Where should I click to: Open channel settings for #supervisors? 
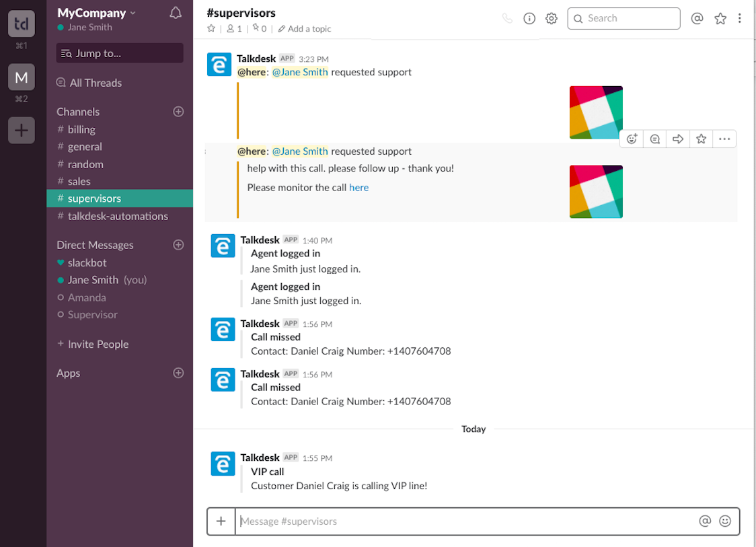click(552, 18)
